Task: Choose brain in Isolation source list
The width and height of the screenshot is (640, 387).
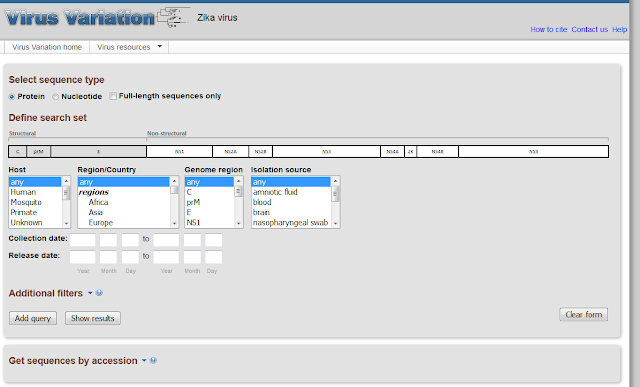Action: click(291, 212)
